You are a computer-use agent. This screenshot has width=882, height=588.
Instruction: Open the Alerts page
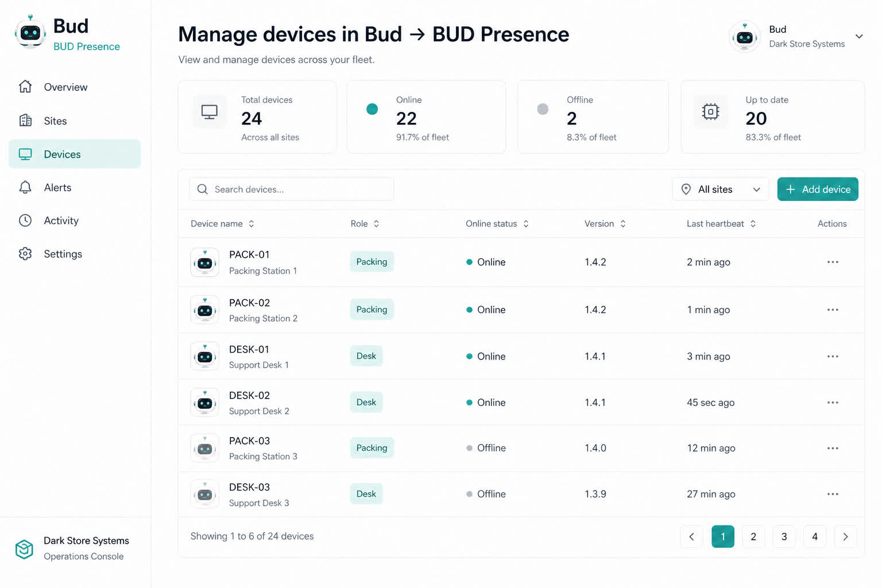click(75, 188)
